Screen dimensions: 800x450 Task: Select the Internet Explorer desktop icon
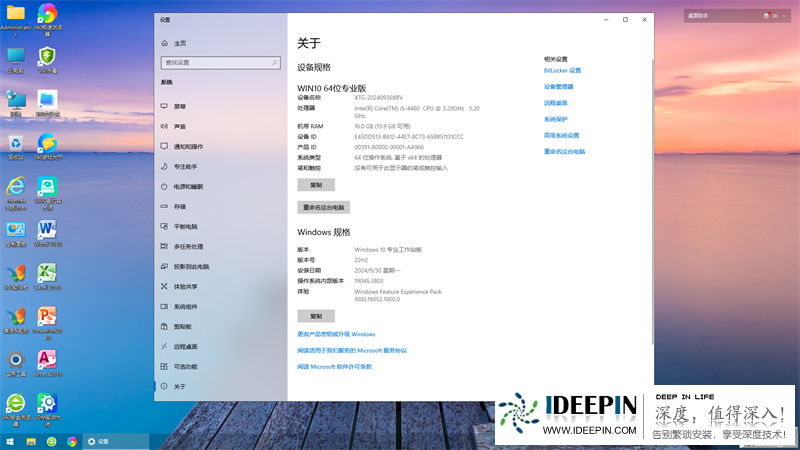pyautogui.click(x=16, y=194)
